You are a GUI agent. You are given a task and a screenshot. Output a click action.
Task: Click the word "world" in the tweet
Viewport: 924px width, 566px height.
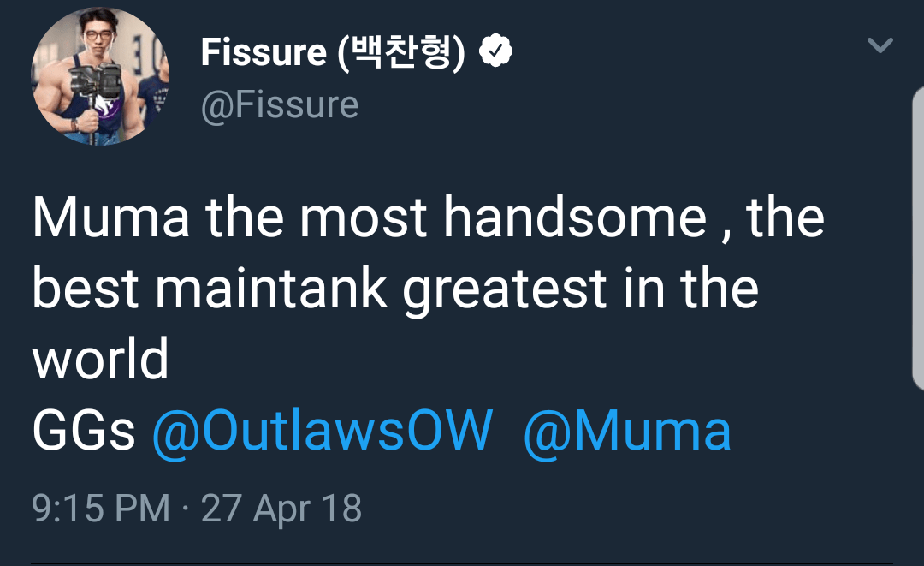click(101, 360)
